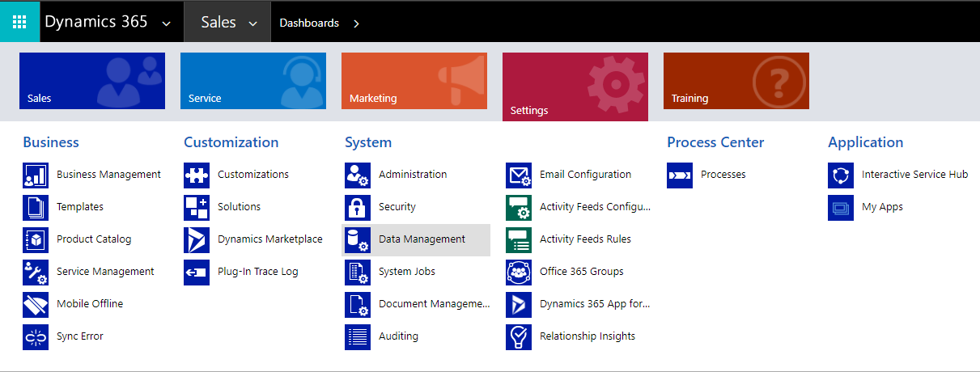This screenshot has width=980, height=372.
Task: Click the System Jobs icon
Action: [x=358, y=273]
